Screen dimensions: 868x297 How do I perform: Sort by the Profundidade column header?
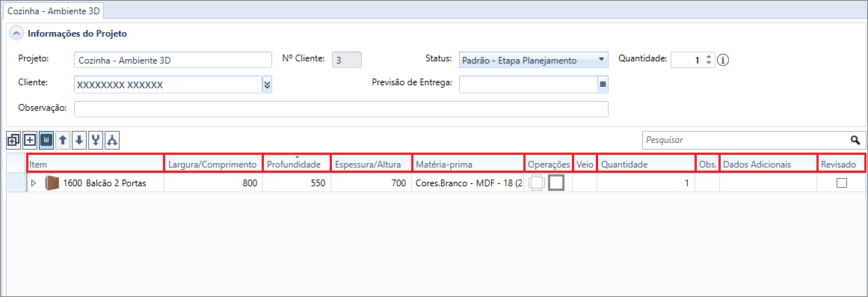pyautogui.click(x=297, y=164)
